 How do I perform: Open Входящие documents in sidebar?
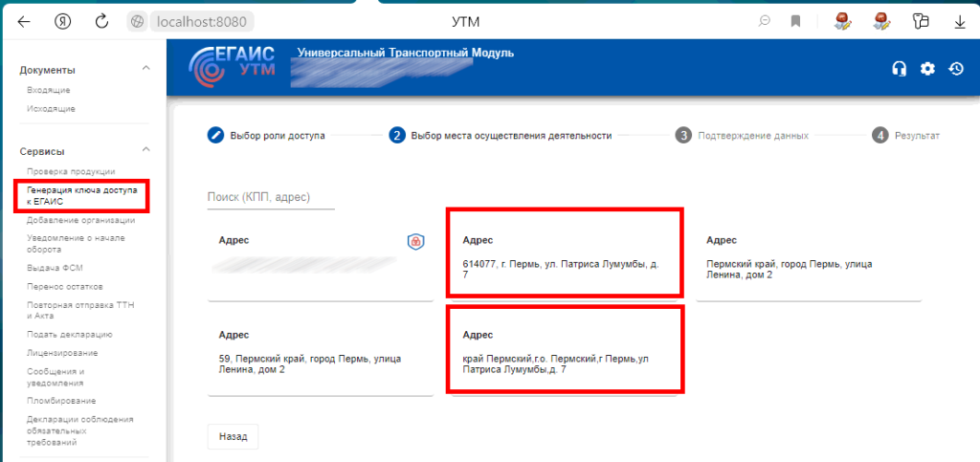[49, 90]
